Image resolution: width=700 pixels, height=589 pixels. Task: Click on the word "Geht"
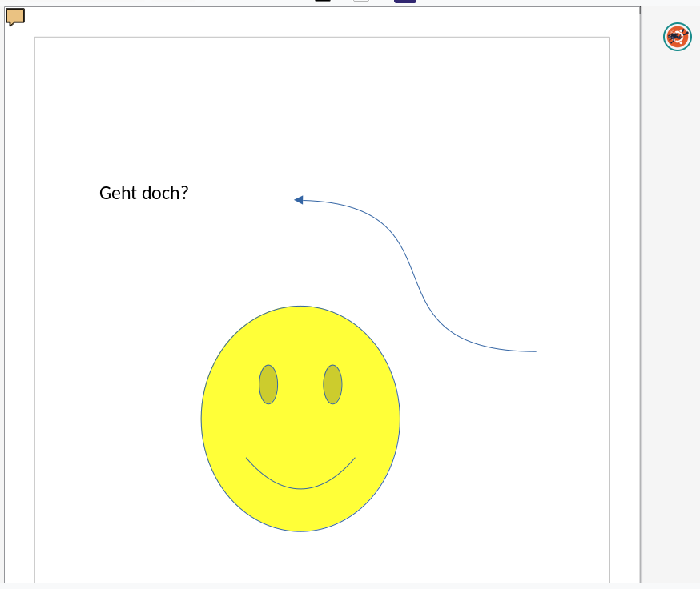[116, 194]
